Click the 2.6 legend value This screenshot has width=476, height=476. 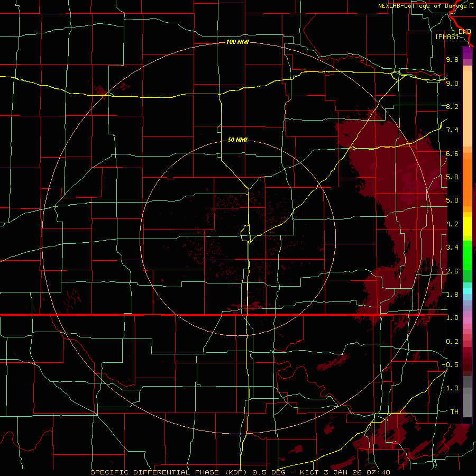click(x=452, y=271)
